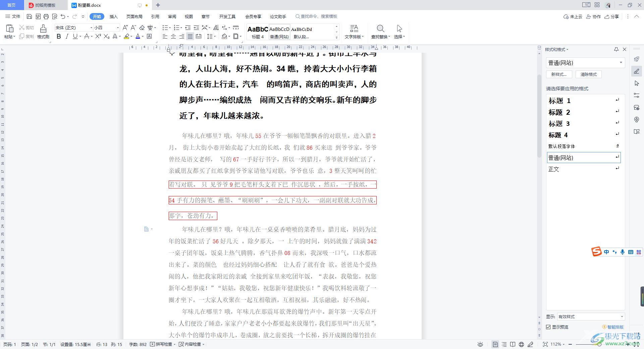
Task: Switch to the 审阅 ribbon tab
Action: tap(172, 16)
